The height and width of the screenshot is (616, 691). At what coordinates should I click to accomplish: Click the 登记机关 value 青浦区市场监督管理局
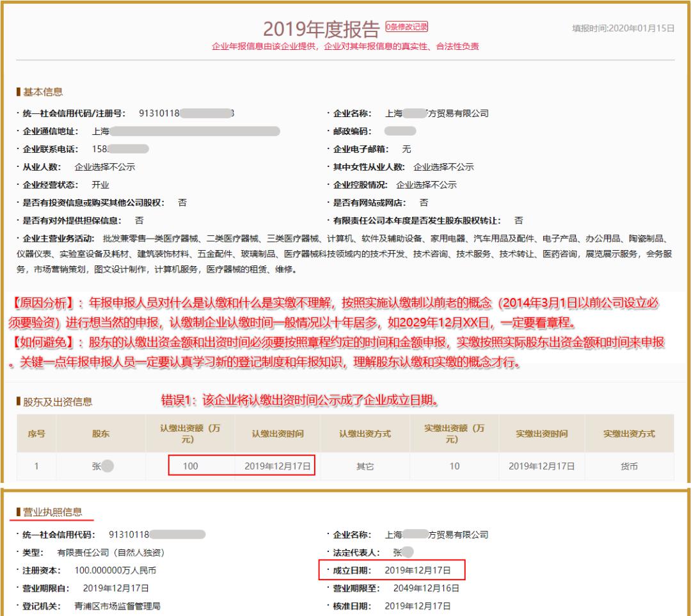coord(117,606)
